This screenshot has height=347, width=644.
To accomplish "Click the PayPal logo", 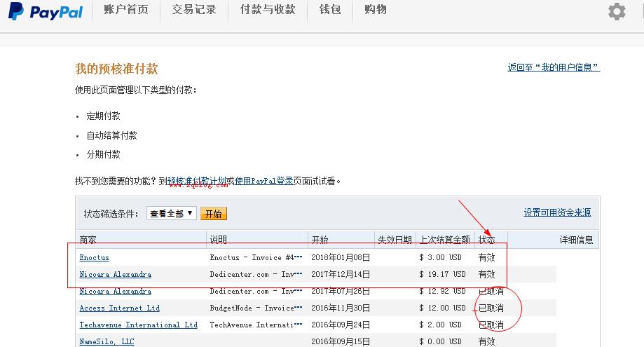I will coord(46,11).
